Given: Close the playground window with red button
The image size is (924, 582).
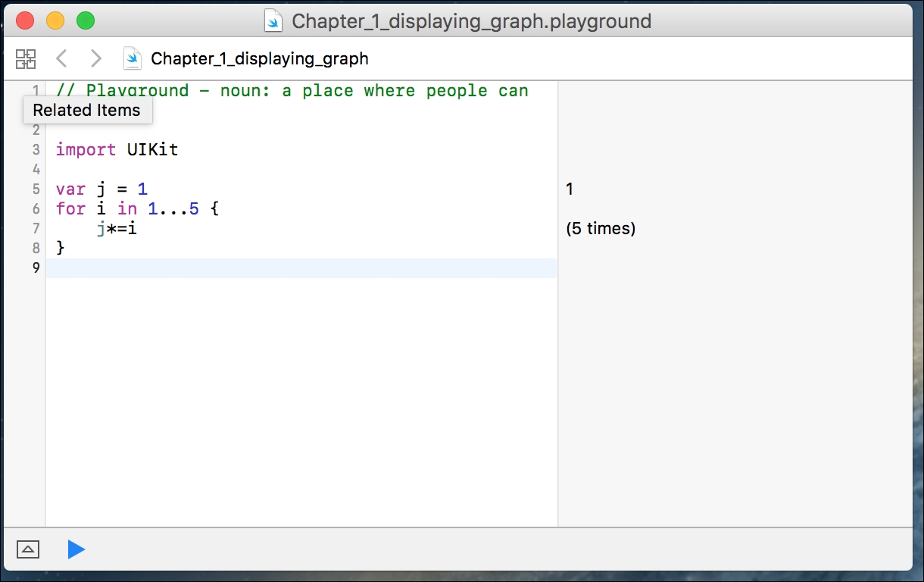Looking at the screenshot, I should tap(25, 21).
